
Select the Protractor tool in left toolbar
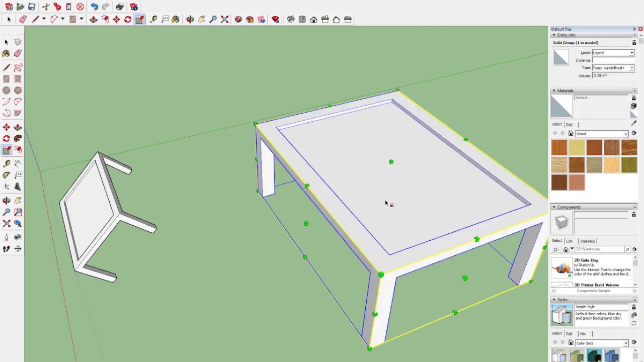(x=6, y=175)
